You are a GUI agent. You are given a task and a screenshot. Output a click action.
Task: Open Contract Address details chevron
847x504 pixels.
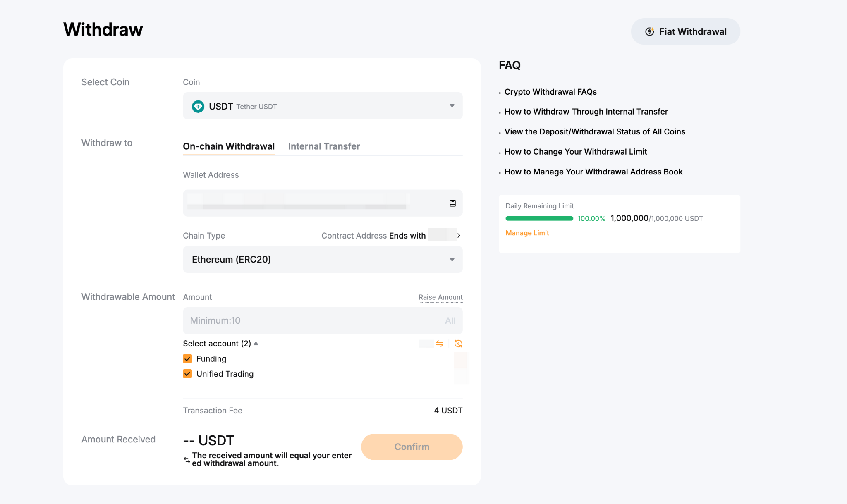click(459, 235)
